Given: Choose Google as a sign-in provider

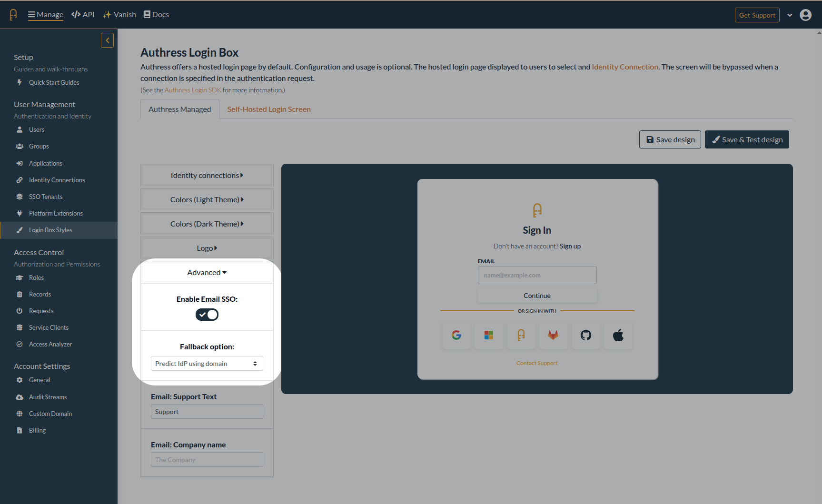Looking at the screenshot, I should click(x=456, y=335).
